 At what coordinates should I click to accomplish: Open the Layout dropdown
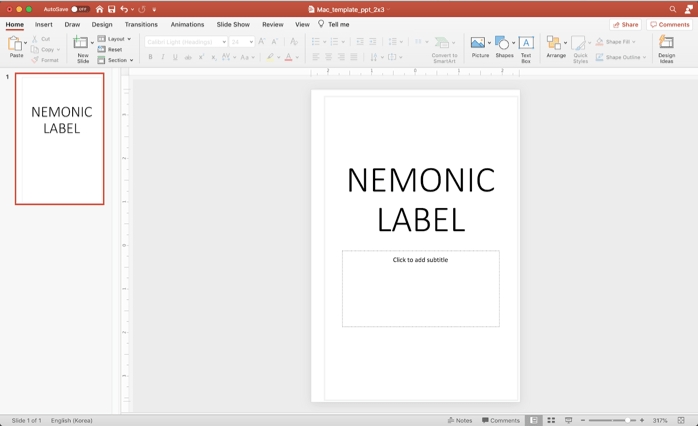[x=114, y=39]
